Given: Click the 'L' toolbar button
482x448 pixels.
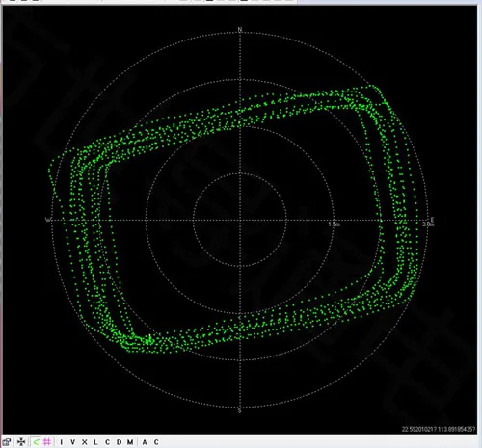Looking at the screenshot, I should click(95, 442).
